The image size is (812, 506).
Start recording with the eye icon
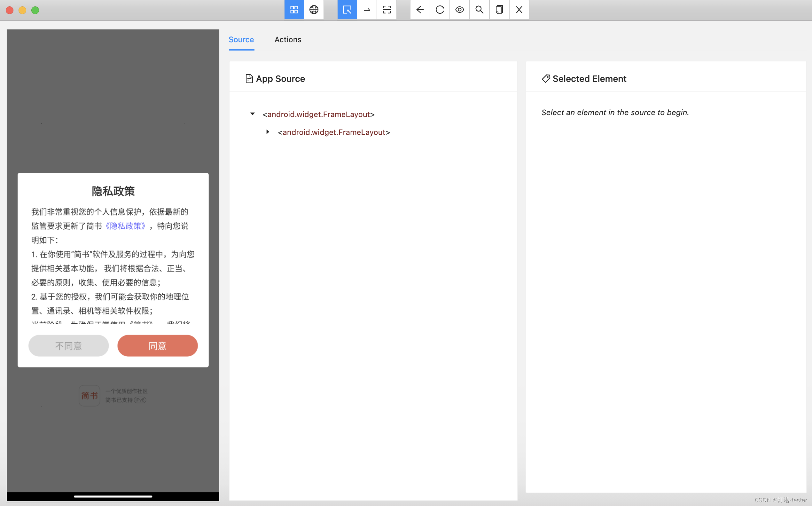point(459,10)
